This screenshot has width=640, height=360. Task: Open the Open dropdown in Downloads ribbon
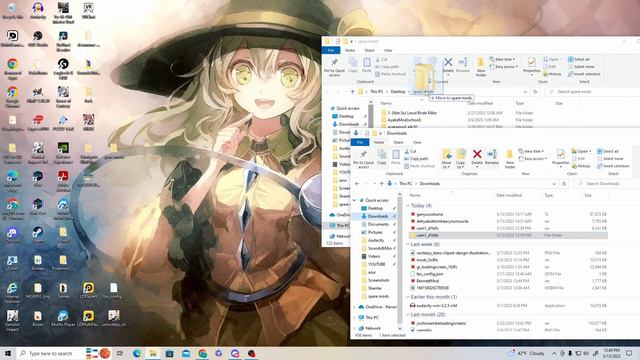tap(581, 151)
